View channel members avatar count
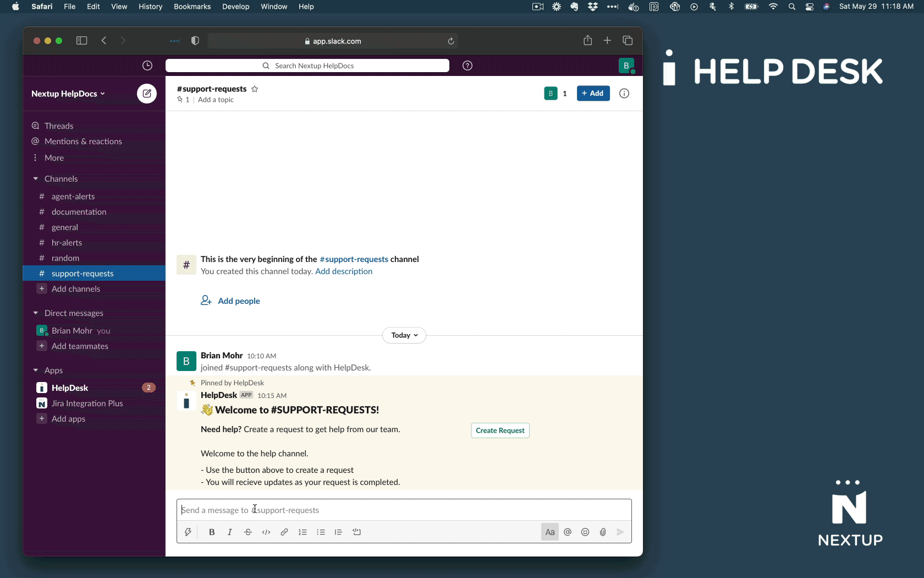The image size is (924, 578). (x=556, y=94)
